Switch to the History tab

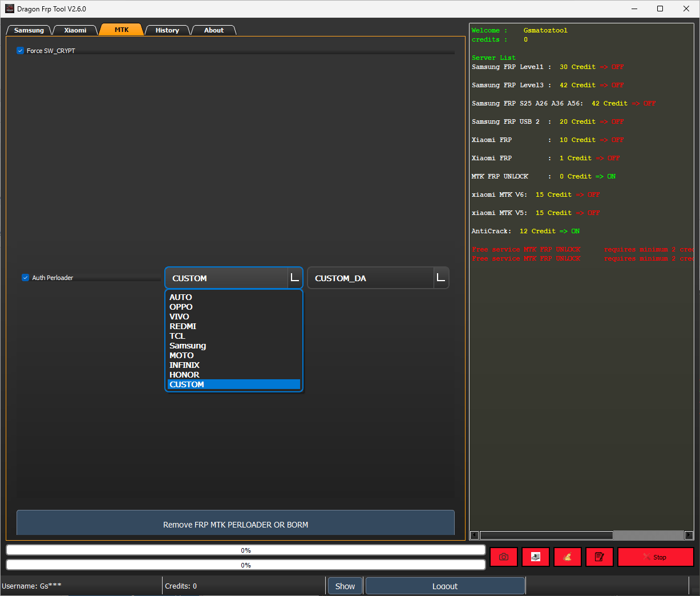coord(167,30)
